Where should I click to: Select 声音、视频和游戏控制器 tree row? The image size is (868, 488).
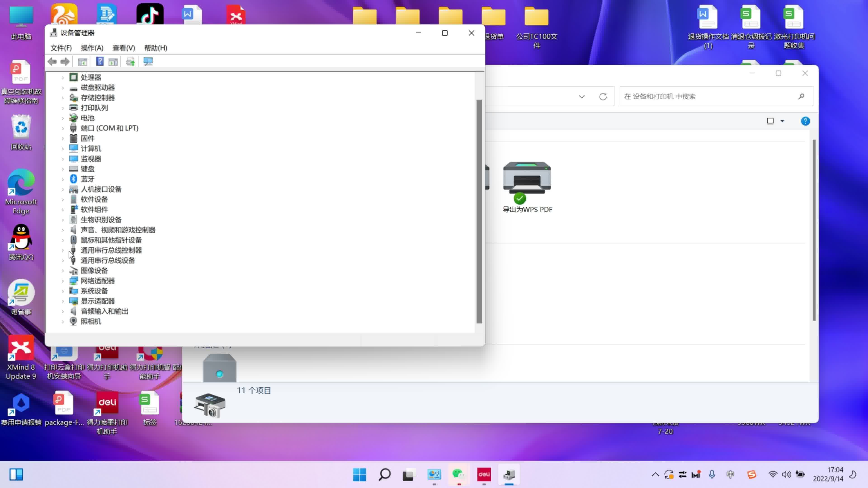[x=112, y=230]
